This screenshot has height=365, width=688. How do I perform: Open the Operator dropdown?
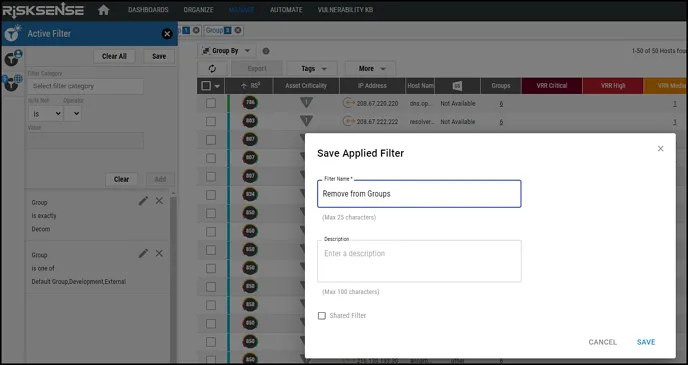[x=72, y=114]
